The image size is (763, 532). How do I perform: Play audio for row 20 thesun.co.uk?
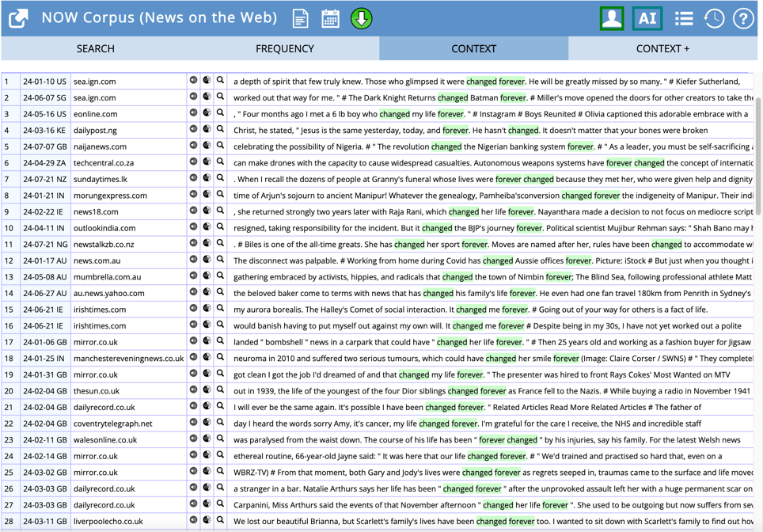[194, 389]
